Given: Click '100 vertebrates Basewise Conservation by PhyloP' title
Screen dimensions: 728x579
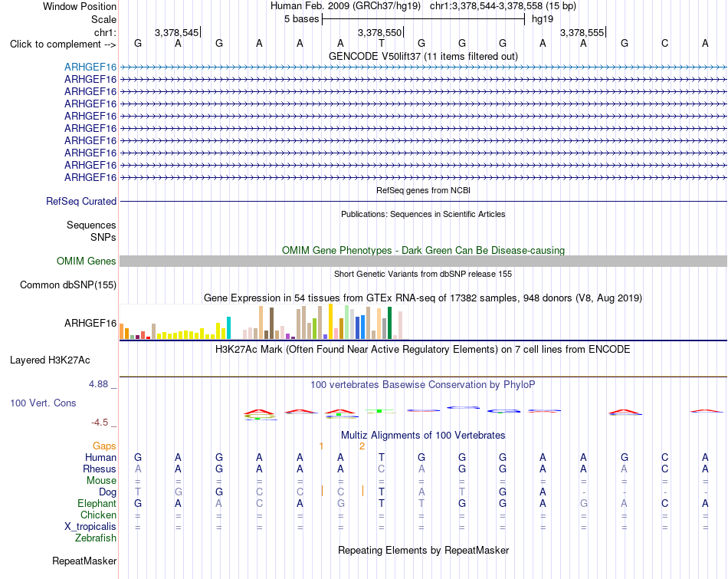Looking at the screenshot, I should (423, 385).
